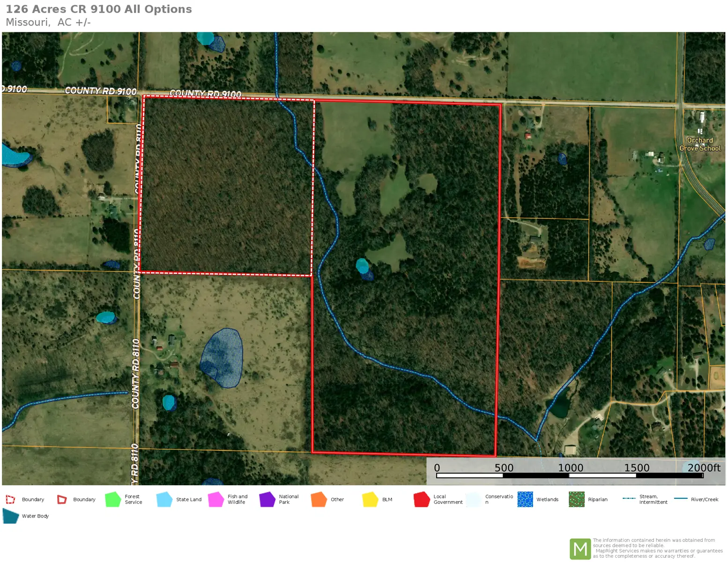Click the map scale bar
728x562 pixels.
(x=569, y=475)
